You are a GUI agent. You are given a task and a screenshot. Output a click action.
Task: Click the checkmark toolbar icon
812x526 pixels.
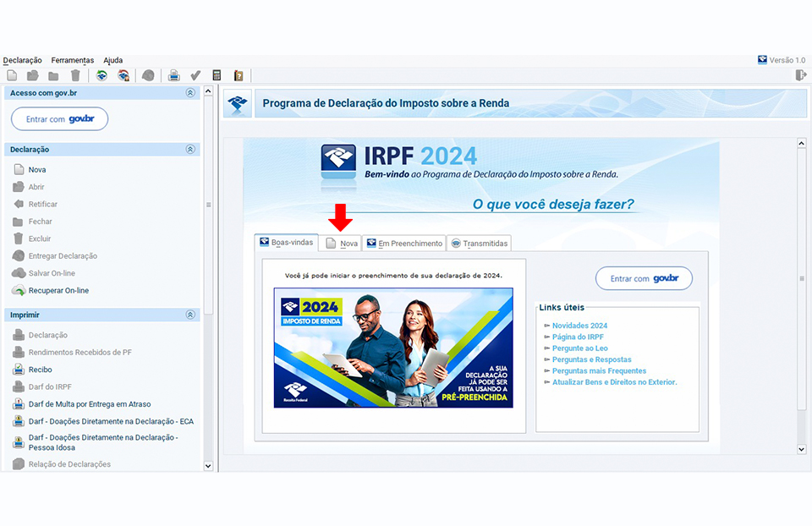pos(195,75)
